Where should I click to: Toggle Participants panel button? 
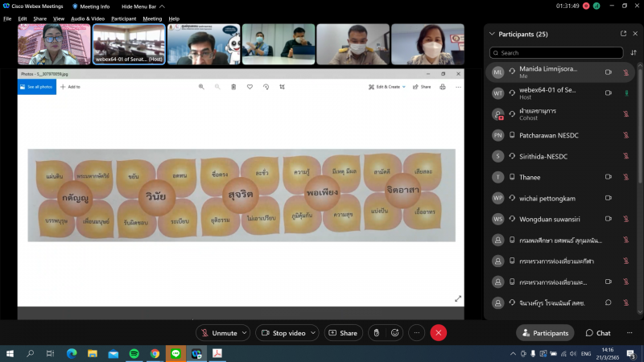pyautogui.click(x=545, y=333)
